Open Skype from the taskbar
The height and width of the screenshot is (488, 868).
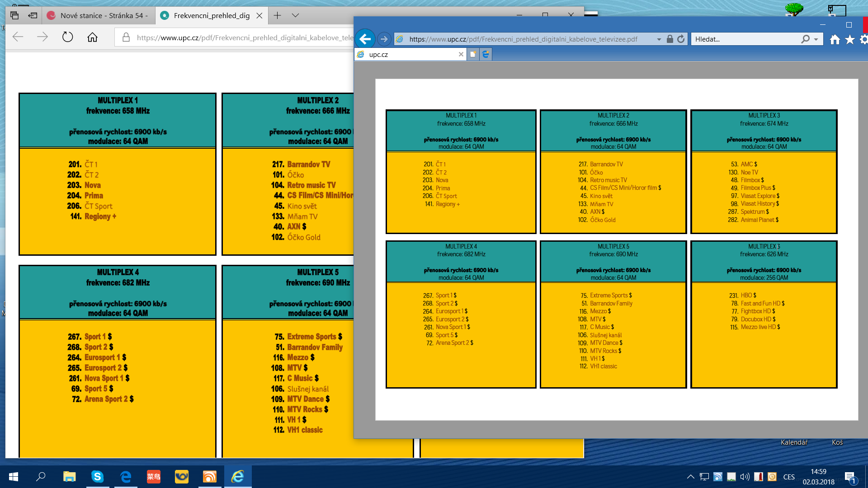tap(97, 476)
